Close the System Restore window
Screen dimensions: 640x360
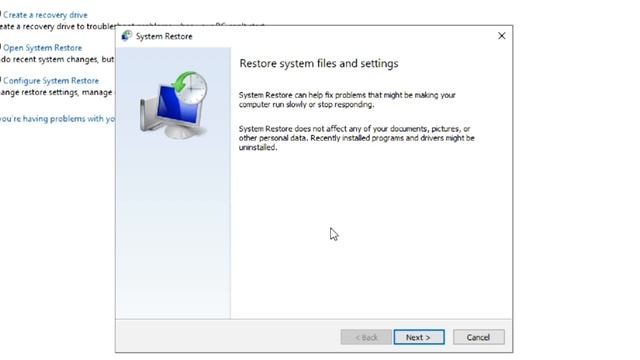[502, 36]
